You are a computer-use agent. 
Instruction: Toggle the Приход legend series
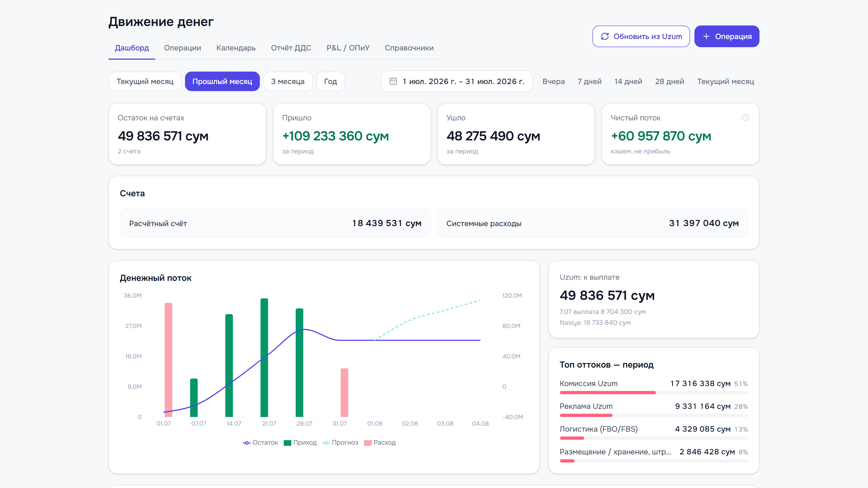coord(300,442)
